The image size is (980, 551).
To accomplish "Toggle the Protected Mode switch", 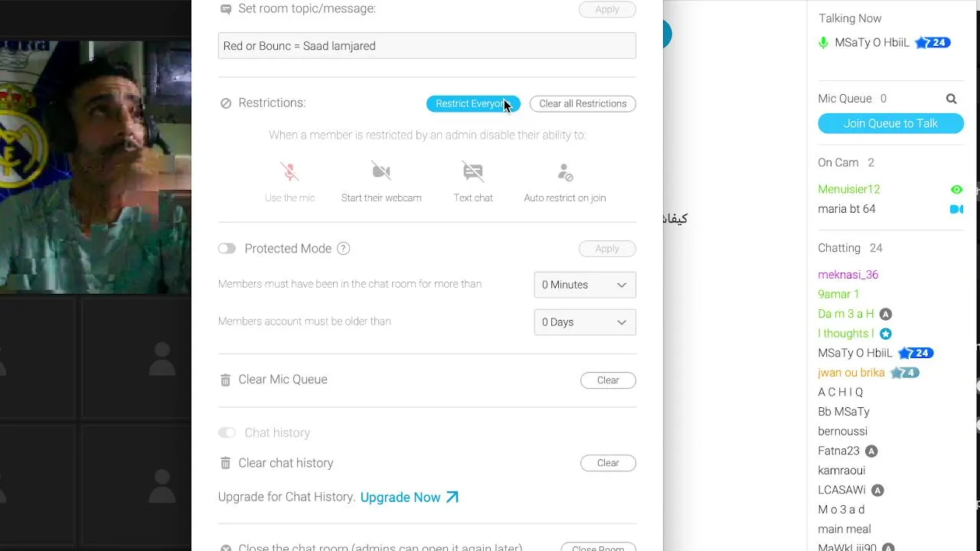I will pyautogui.click(x=227, y=249).
